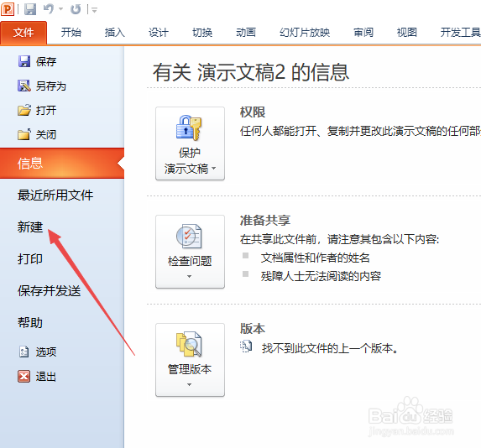Viewport: 481px width, 448px height.
Task: Click the Undo arrow in quick access toolbar
Action: (49, 9)
